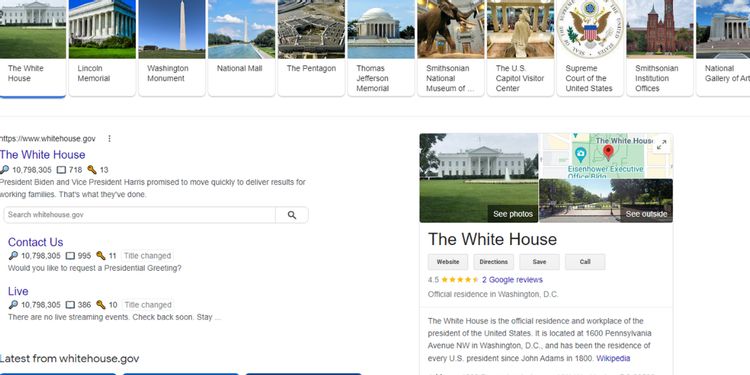Select the National Mall card

[x=242, y=48]
